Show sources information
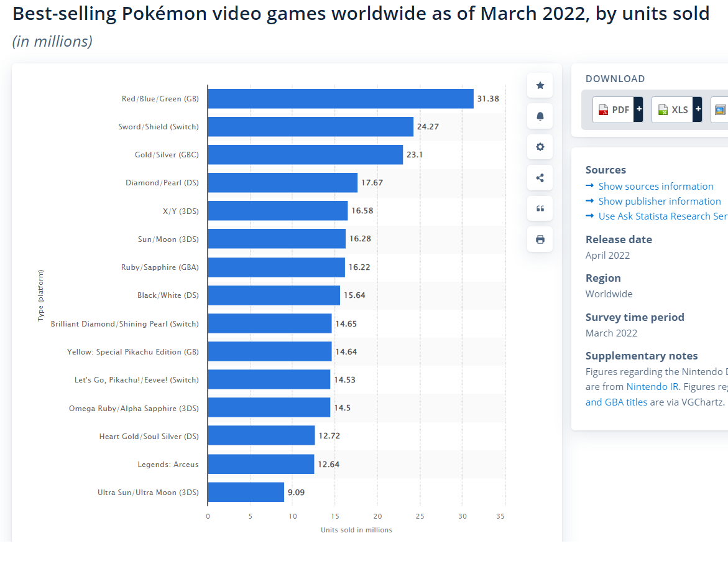This screenshot has width=728, height=584. tap(655, 186)
